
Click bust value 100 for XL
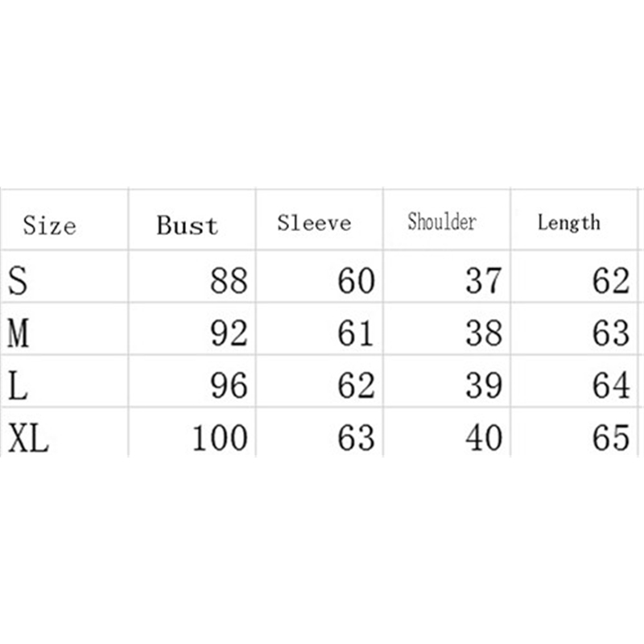tap(219, 439)
